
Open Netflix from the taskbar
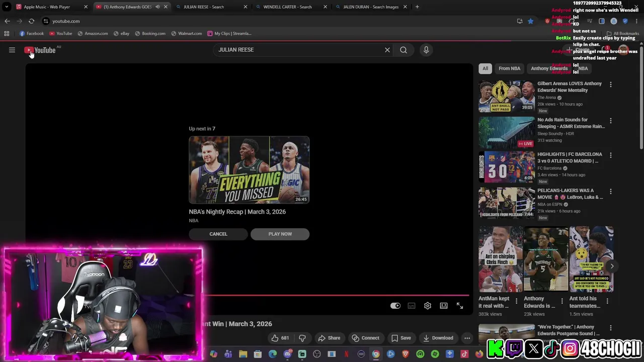[346, 354]
